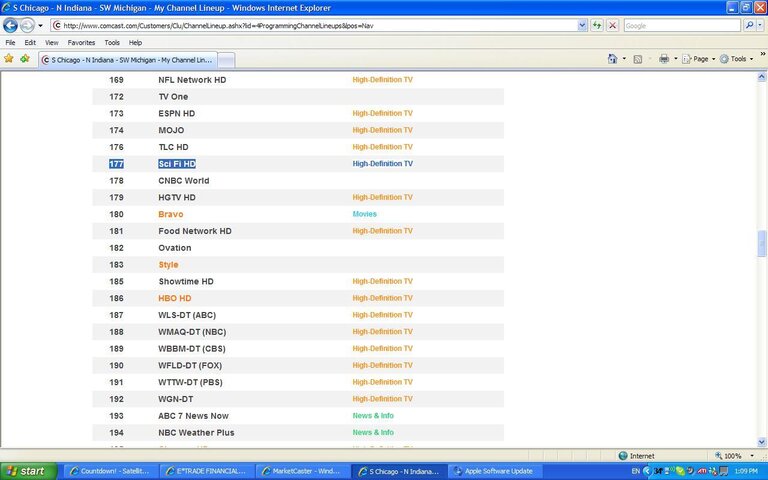Click the Refresh page icon

tap(597, 25)
